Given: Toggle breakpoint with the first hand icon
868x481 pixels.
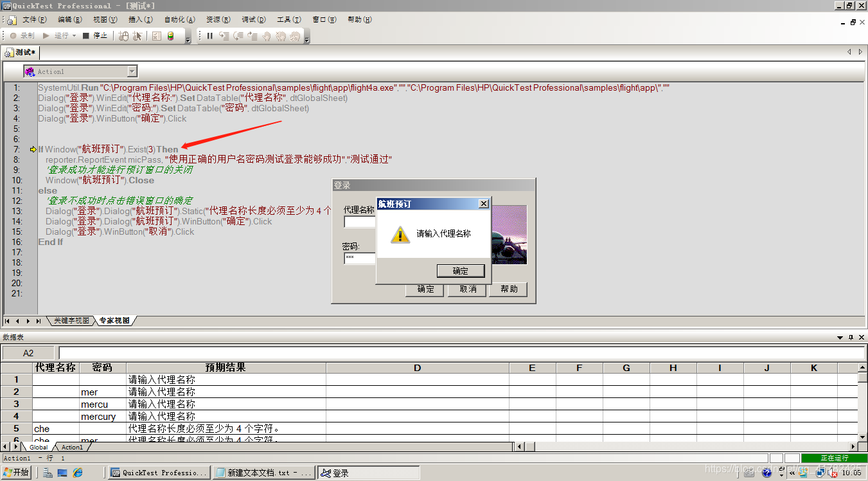Looking at the screenshot, I should pyautogui.click(x=267, y=36).
